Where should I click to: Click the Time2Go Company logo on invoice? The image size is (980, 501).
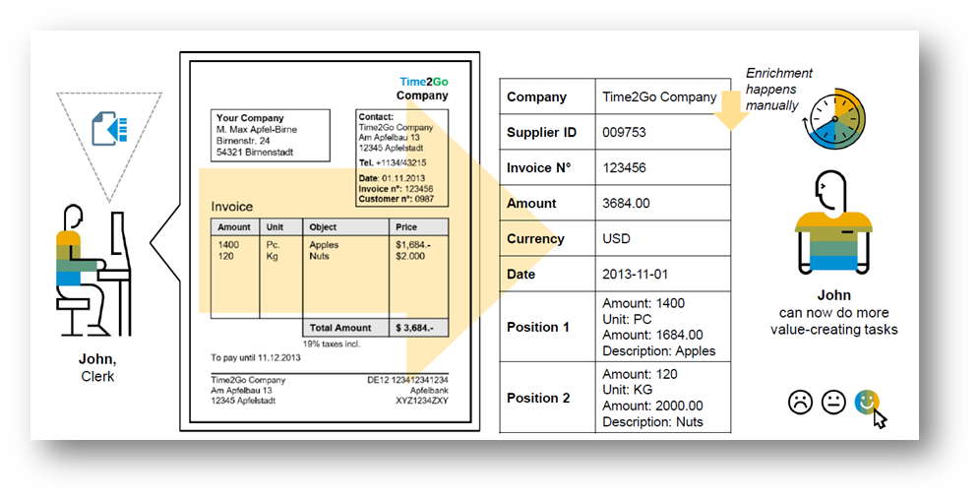423,89
